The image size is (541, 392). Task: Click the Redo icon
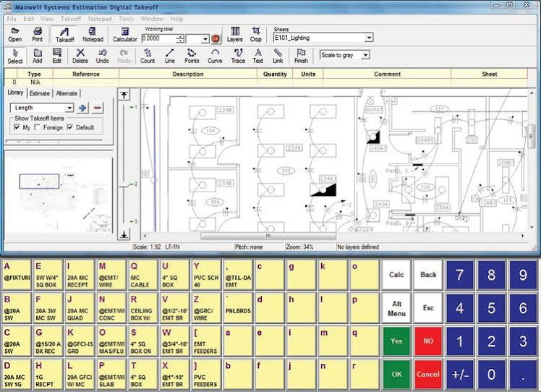coord(124,56)
